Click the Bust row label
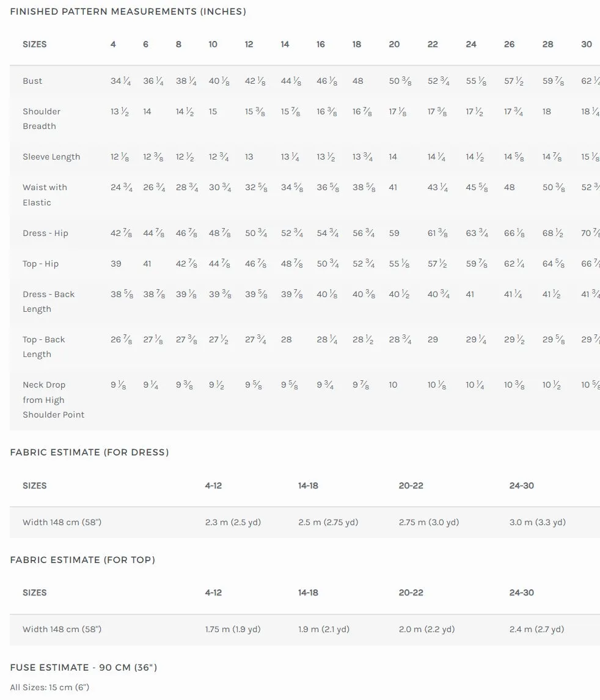The image size is (600, 700). point(32,81)
